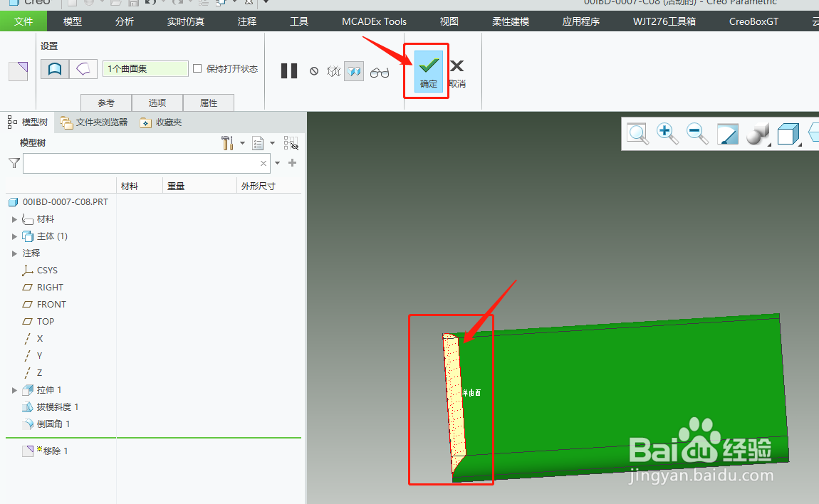Viewport: 819px width, 504px height.
Task: Click the zoom out magnifier icon
Action: pyautogui.click(x=697, y=133)
